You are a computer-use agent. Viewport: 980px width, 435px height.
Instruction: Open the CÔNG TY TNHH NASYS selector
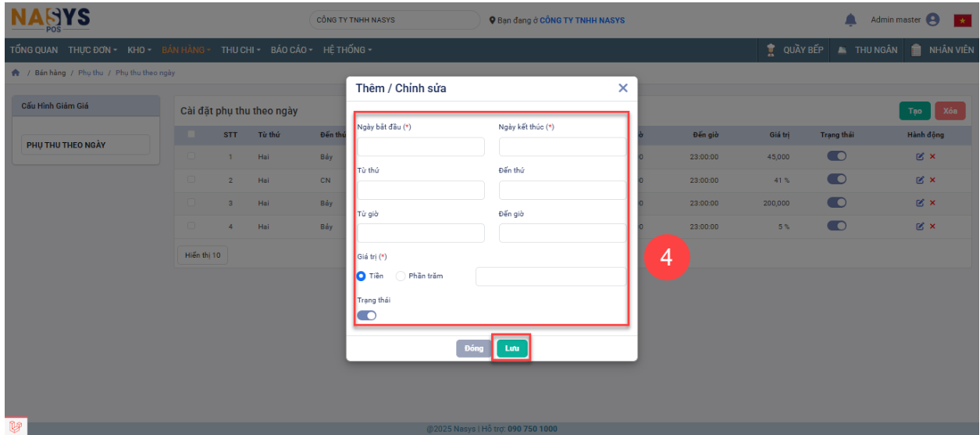point(394,20)
